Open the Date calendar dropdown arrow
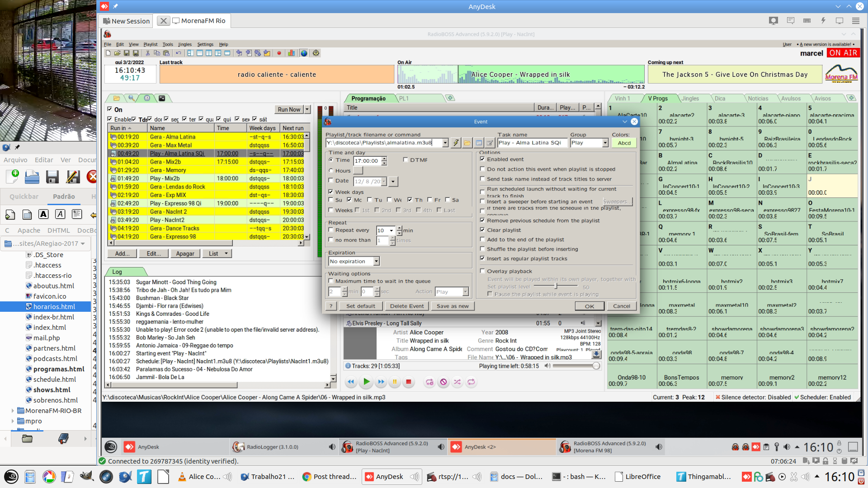The width and height of the screenshot is (868, 488). coord(393,181)
